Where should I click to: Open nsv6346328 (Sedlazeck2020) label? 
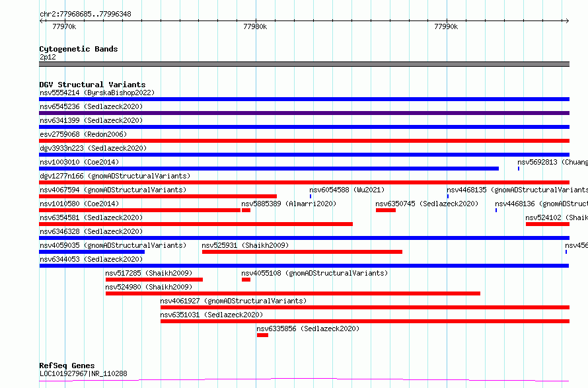click(91, 231)
